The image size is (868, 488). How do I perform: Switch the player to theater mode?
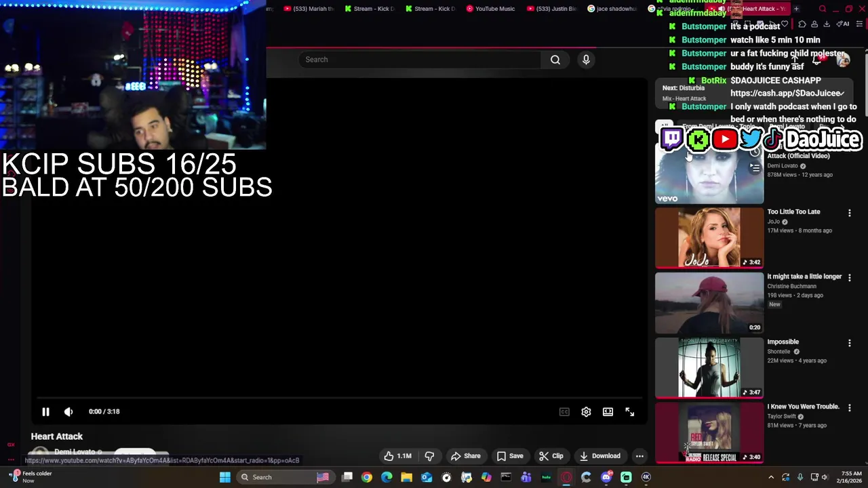[608, 411]
